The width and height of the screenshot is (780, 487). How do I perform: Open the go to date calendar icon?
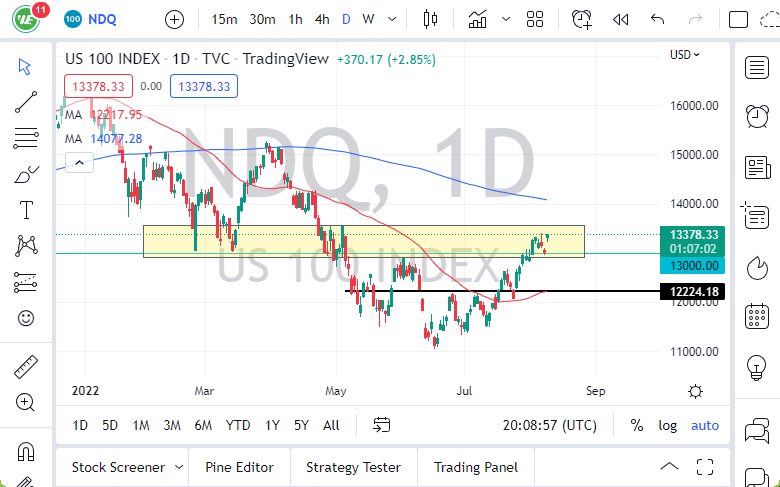[x=381, y=425]
